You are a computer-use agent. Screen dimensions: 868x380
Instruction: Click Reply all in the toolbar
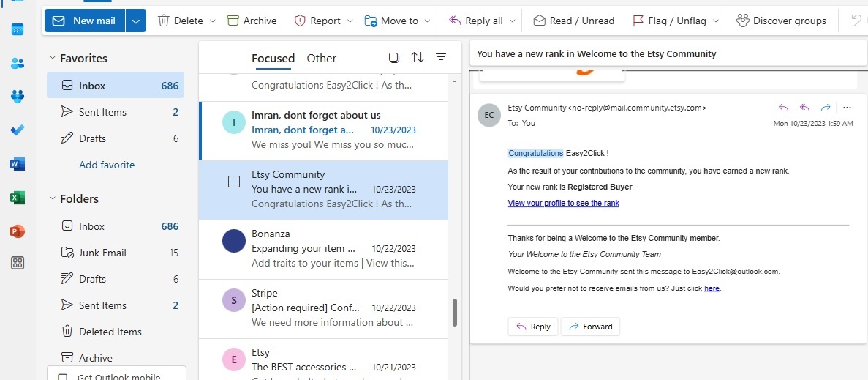(x=475, y=21)
